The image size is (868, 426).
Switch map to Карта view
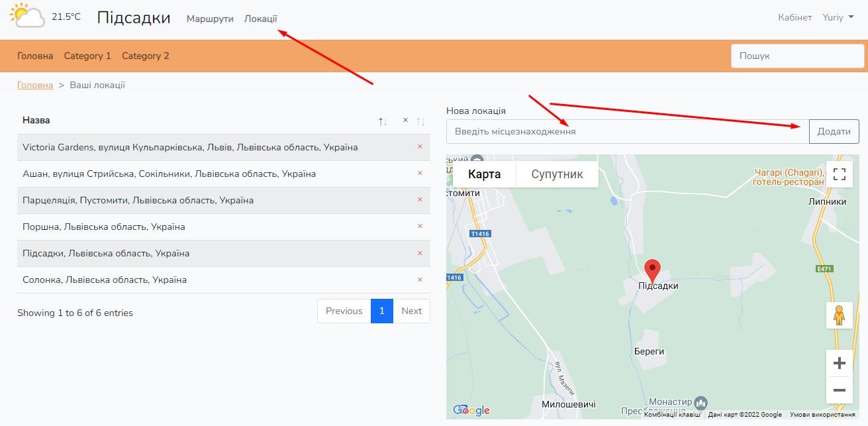[484, 174]
